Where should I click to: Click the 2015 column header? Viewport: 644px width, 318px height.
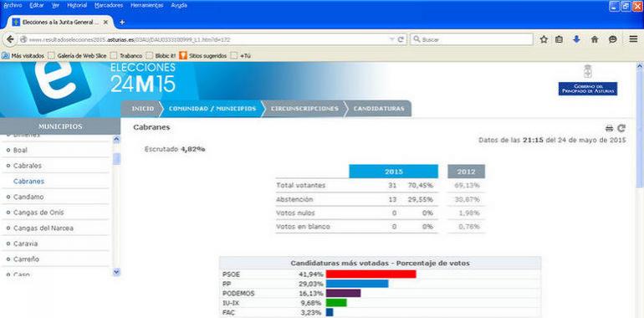(x=393, y=172)
